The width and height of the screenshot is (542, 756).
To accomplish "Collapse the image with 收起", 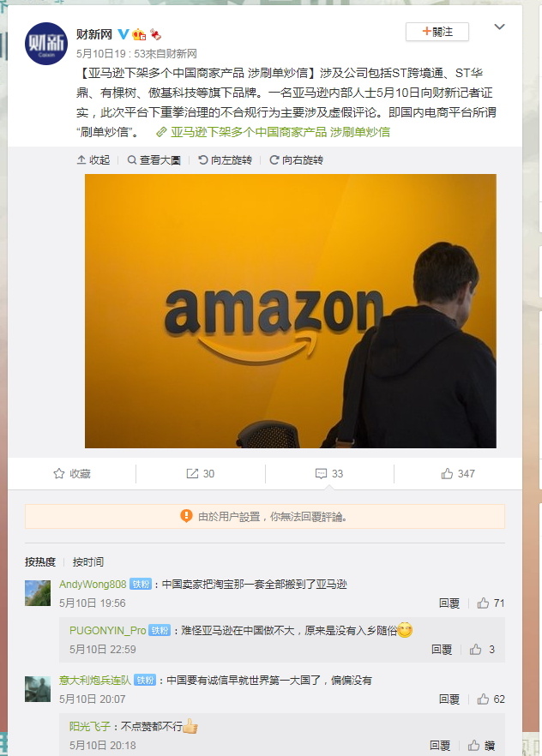I will coord(93,160).
